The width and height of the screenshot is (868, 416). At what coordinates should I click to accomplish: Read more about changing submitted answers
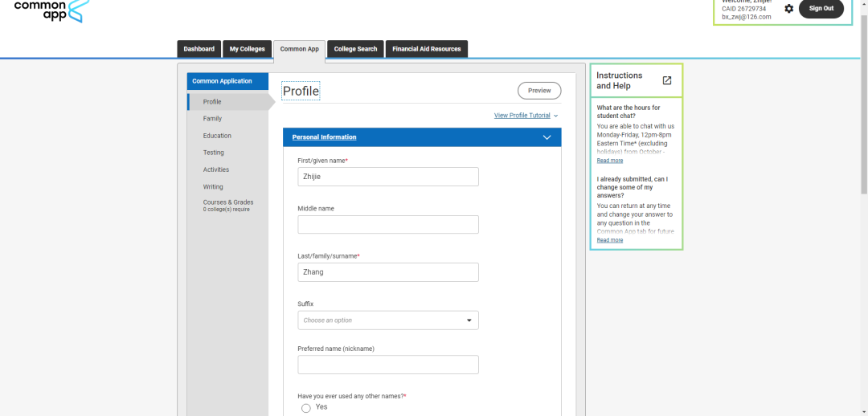(609, 240)
